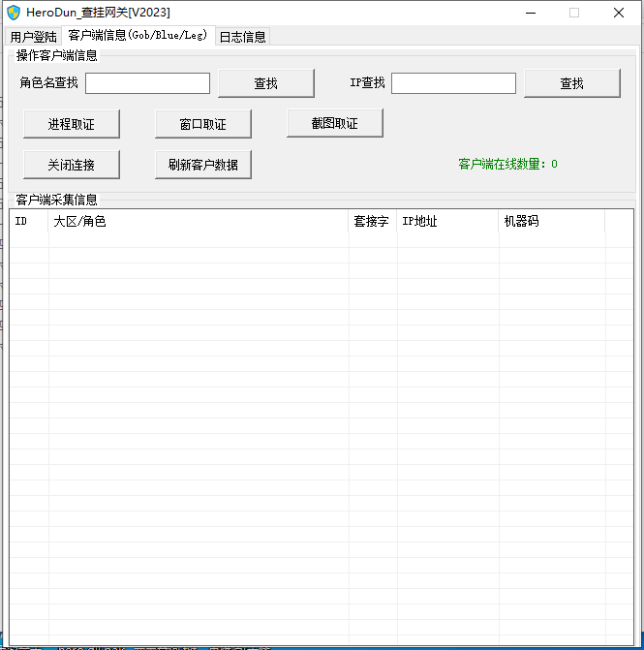Click the 窗口取证 button

[x=203, y=124]
